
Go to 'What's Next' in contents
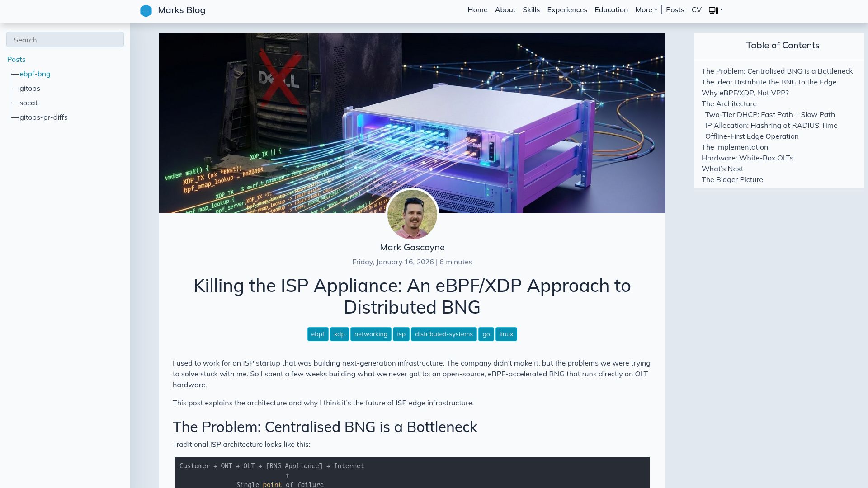click(722, 169)
